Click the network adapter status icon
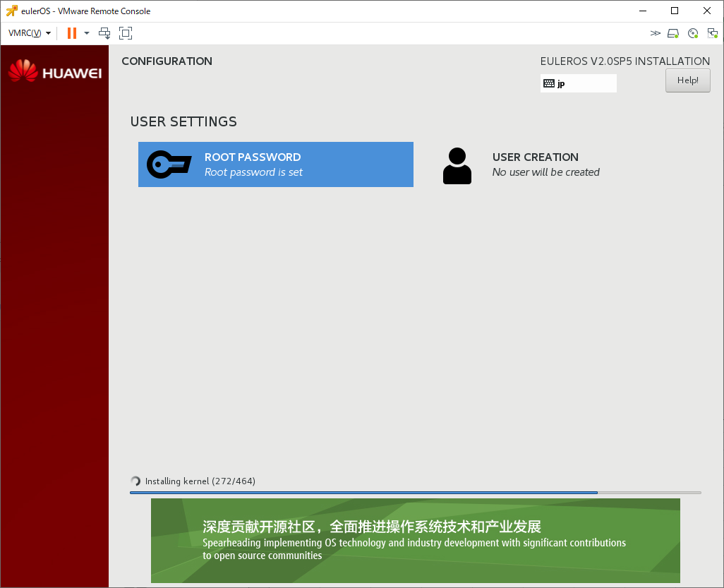Screen dimensions: 724x588 [x=712, y=32]
